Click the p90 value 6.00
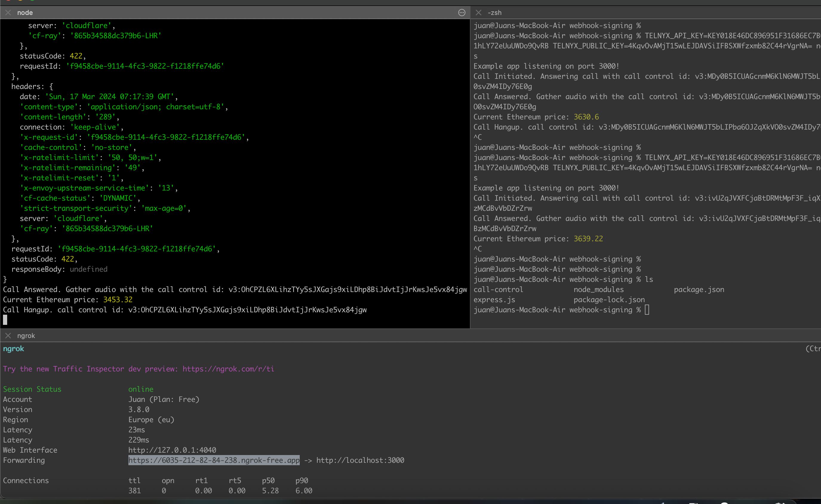The width and height of the screenshot is (821, 504). pos(304,491)
